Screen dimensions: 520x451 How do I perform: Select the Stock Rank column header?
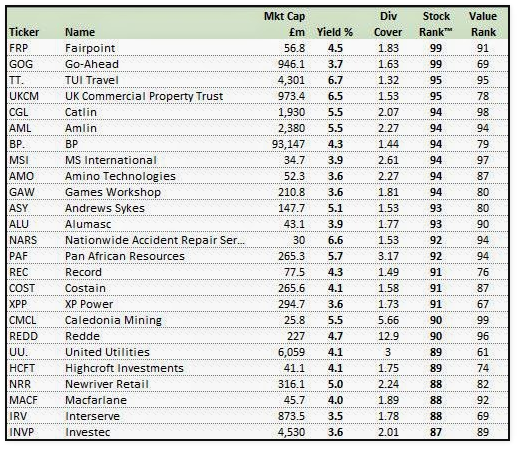point(436,24)
